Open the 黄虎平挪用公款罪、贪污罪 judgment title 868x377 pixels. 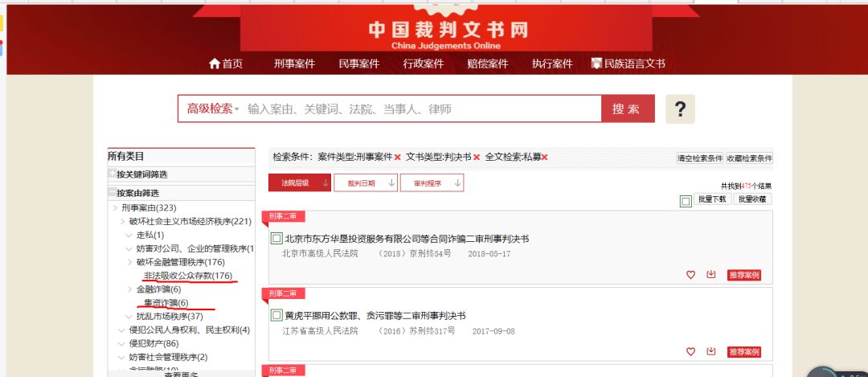click(375, 316)
